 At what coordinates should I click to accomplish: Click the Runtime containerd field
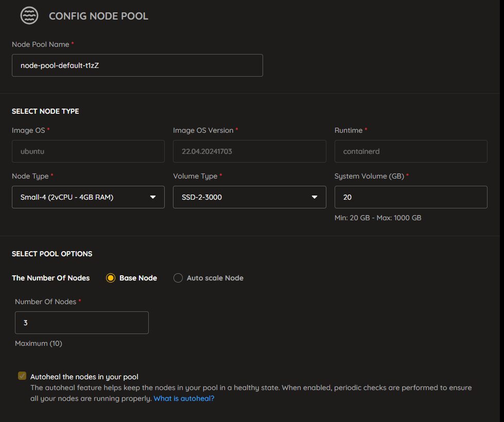[x=411, y=151]
